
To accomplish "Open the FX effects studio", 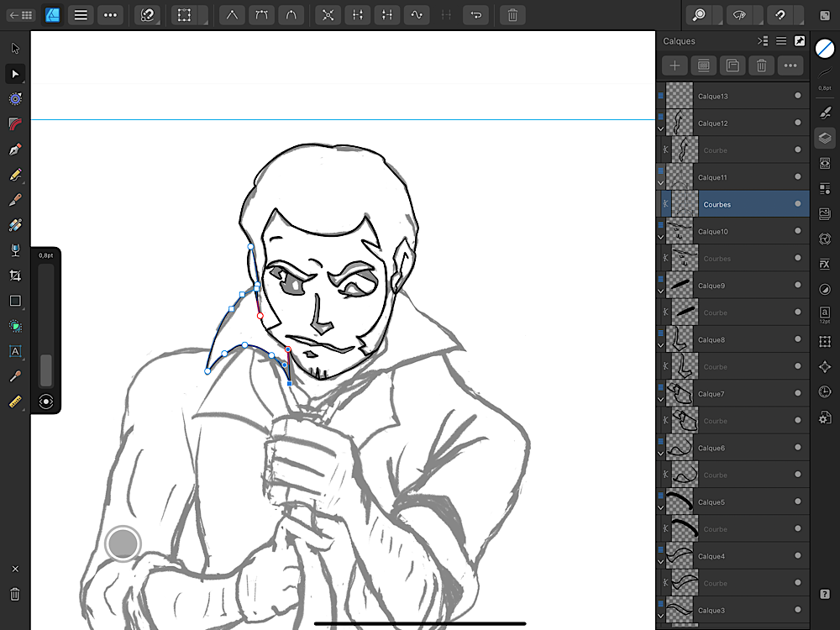I will 824,264.
